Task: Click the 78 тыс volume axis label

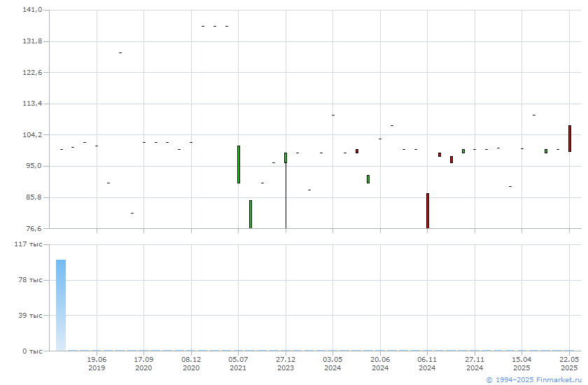Action: click(x=30, y=280)
